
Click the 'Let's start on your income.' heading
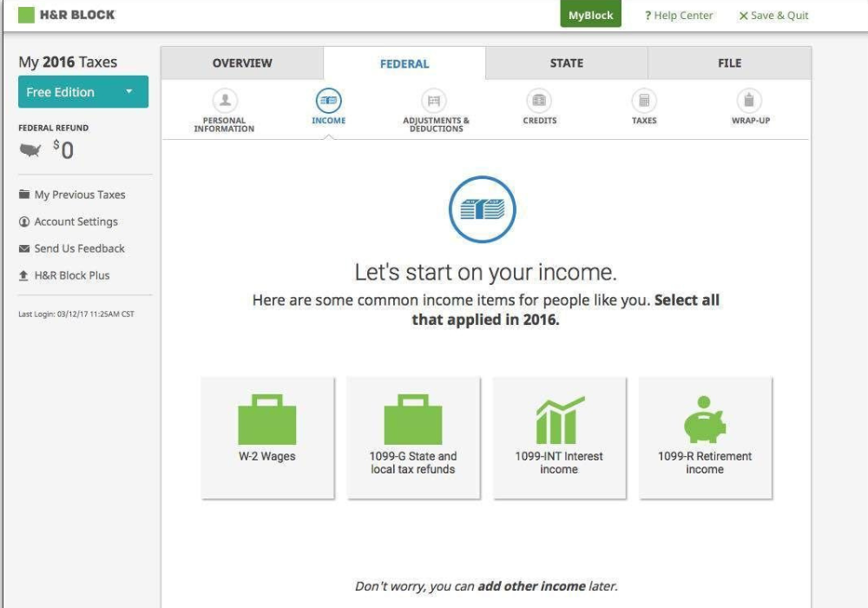point(485,273)
